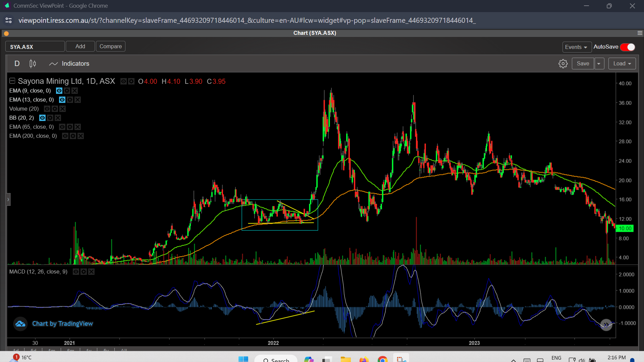
Task: Click the scroll-to-latest-bar arrow button
Action: 606,324
